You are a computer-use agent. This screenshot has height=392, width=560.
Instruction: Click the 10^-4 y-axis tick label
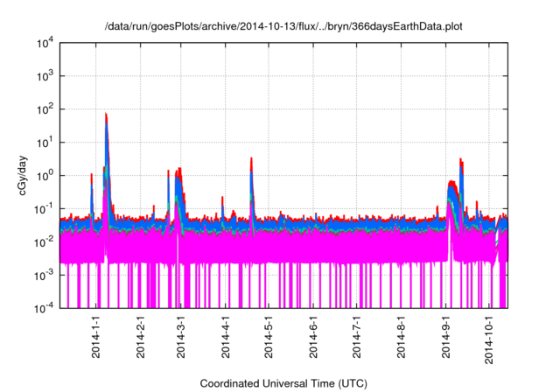45,308
